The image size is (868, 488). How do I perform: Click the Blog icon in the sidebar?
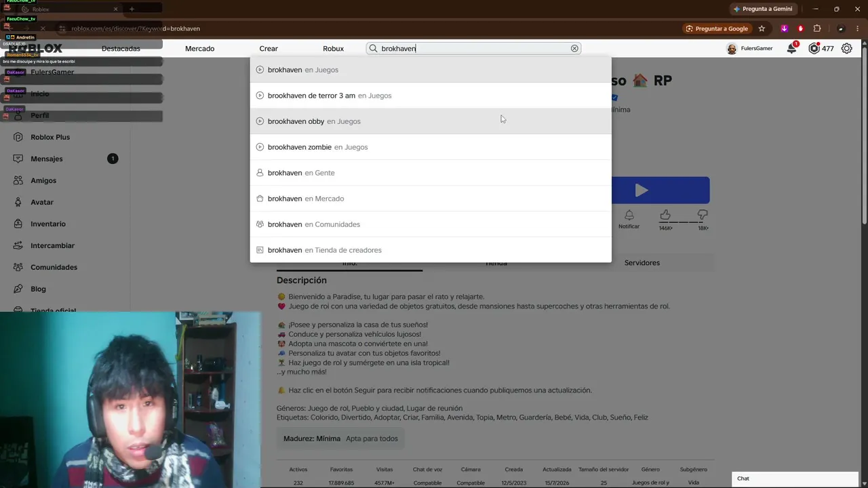(x=18, y=289)
